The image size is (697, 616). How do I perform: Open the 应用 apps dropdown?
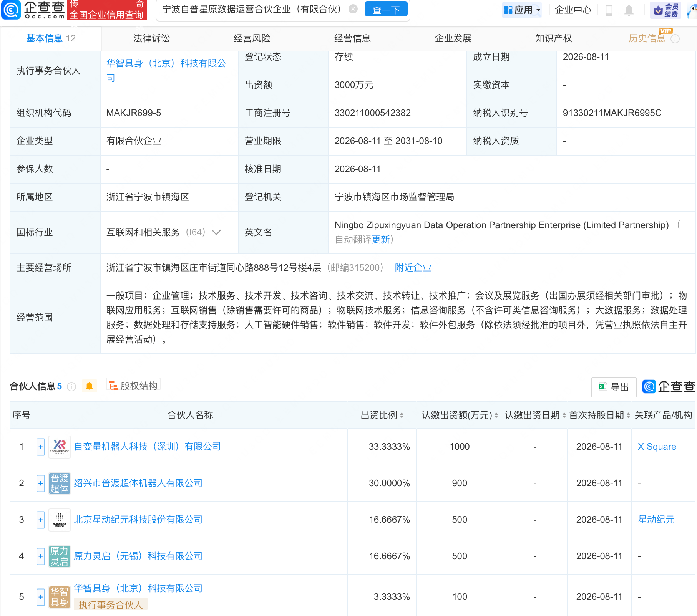point(522,10)
